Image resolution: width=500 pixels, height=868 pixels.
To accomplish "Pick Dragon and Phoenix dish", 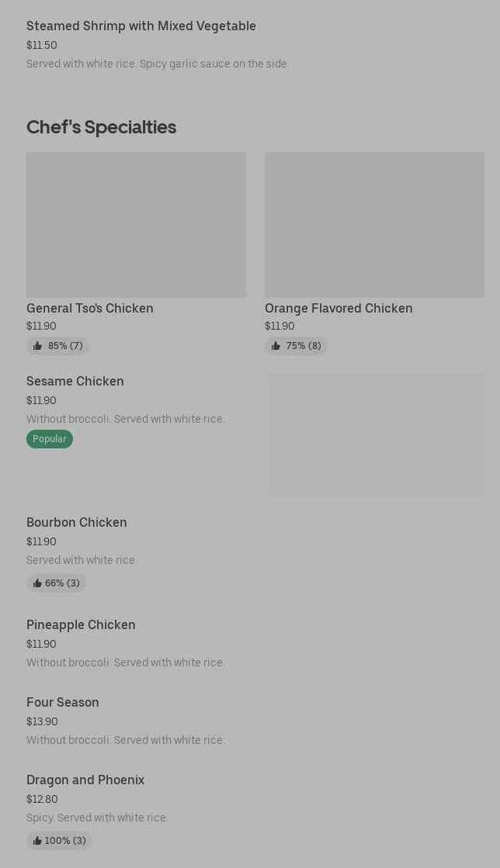I will coord(85,780).
